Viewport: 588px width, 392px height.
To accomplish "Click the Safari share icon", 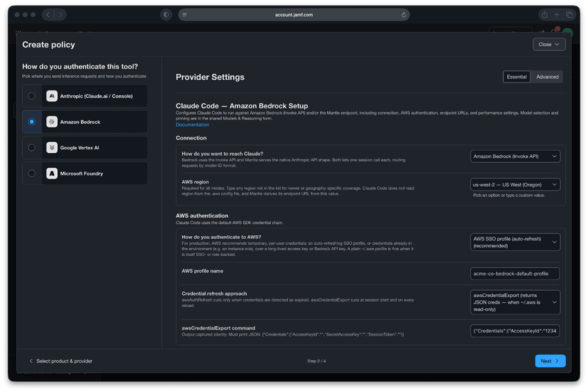I will click(545, 14).
